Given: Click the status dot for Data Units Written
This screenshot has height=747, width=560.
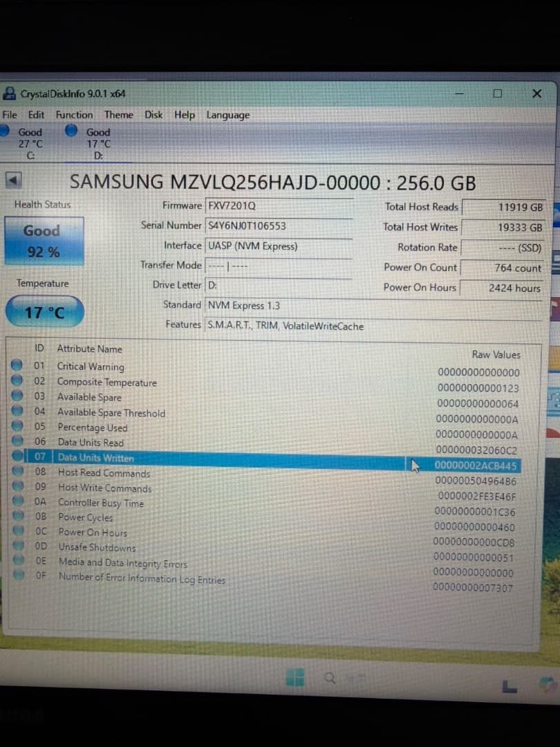Looking at the screenshot, I should [17, 456].
